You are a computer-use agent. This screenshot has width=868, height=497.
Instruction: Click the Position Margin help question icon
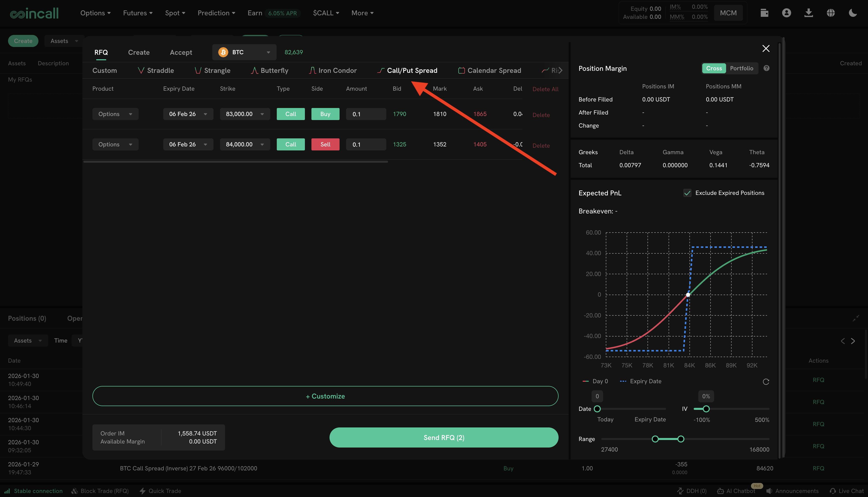click(x=766, y=68)
